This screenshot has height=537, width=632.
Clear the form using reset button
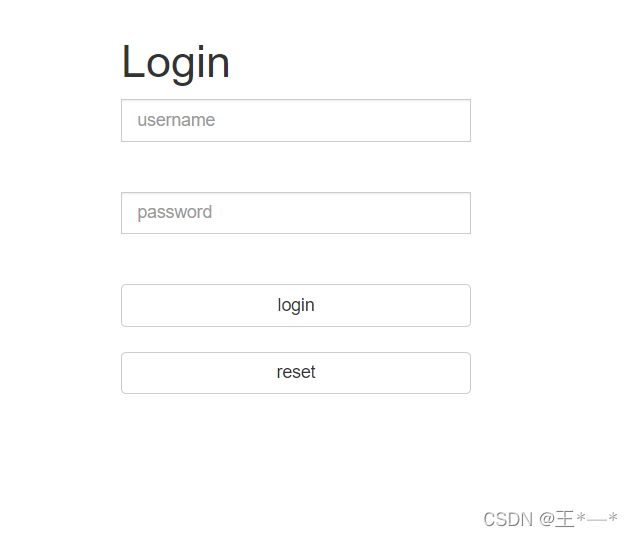(x=296, y=373)
